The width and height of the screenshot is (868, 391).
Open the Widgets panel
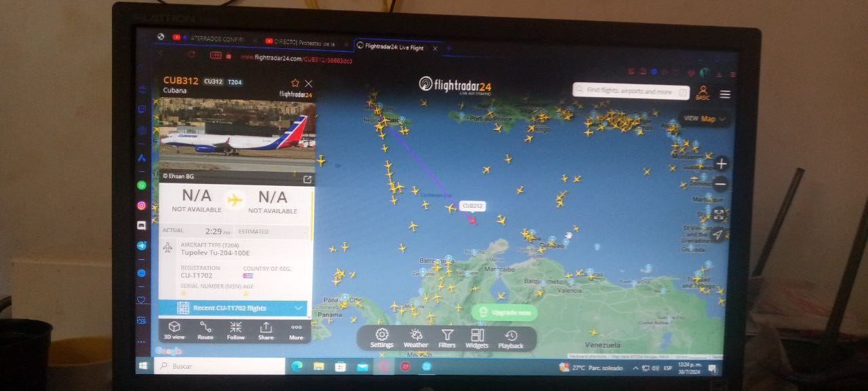477,338
